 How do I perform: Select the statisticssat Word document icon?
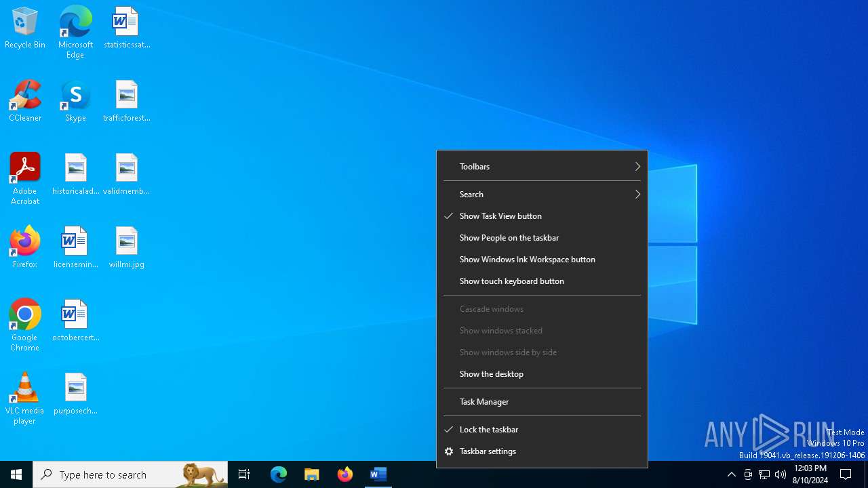[127, 28]
